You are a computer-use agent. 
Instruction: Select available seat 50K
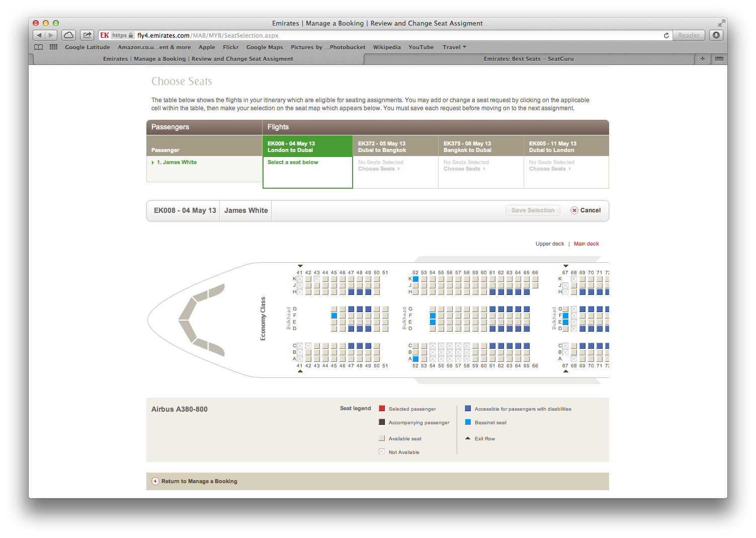pos(377,279)
